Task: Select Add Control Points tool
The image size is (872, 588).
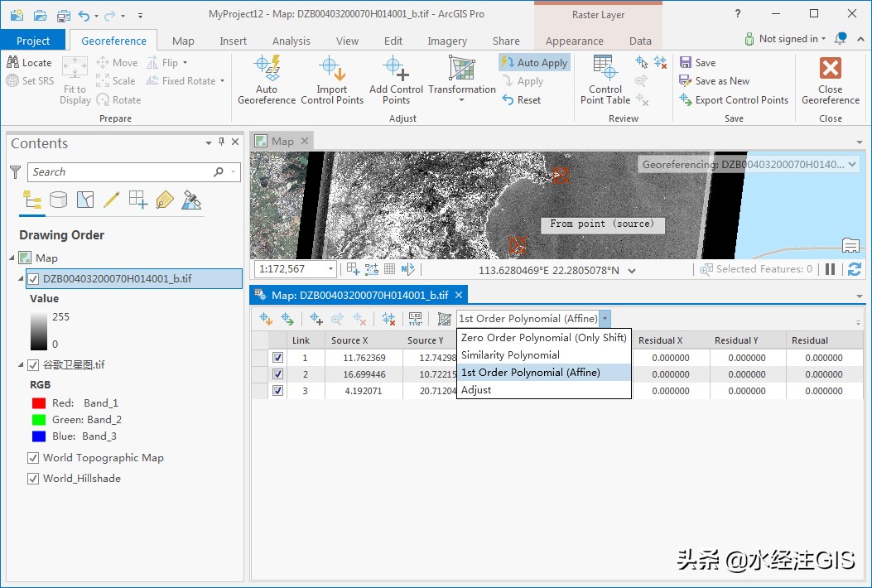Action: pos(396,80)
